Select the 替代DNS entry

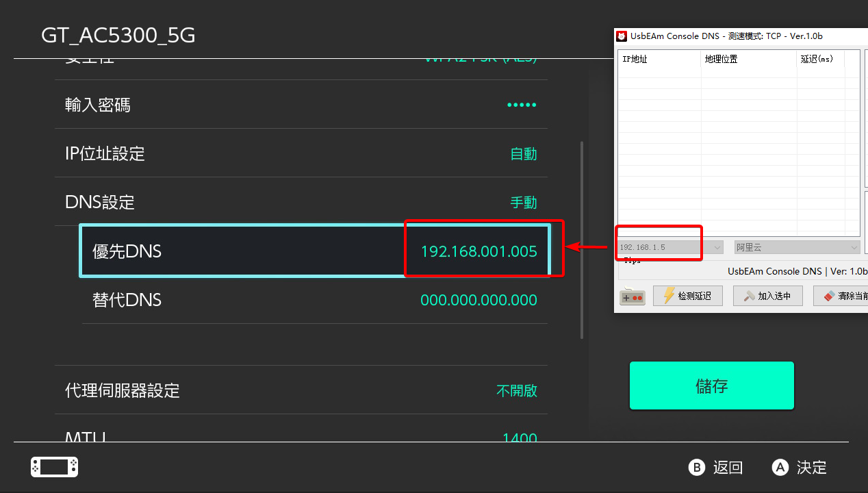point(315,300)
